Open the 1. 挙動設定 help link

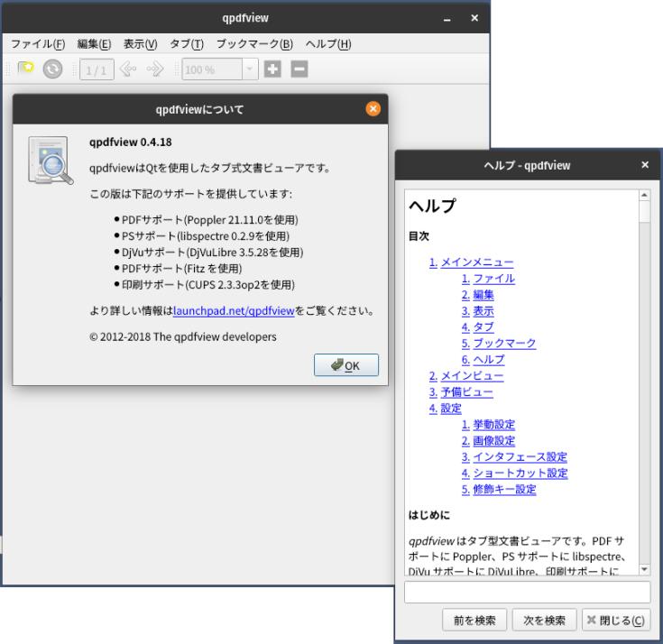click(488, 425)
